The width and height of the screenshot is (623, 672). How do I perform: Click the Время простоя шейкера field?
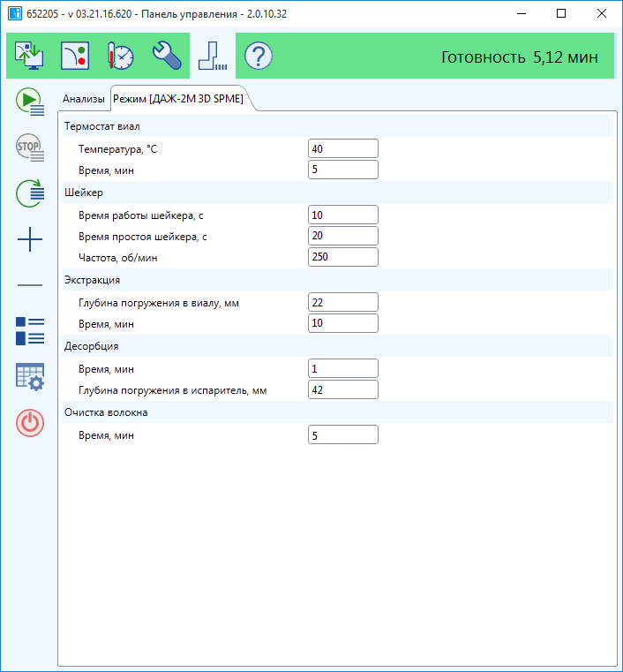pos(343,236)
